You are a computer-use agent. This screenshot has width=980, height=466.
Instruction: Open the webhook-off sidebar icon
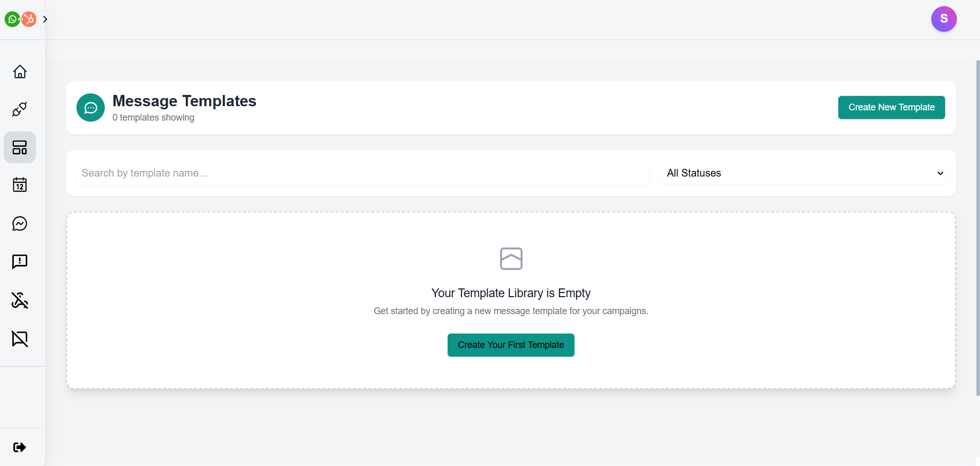coord(20,300)
